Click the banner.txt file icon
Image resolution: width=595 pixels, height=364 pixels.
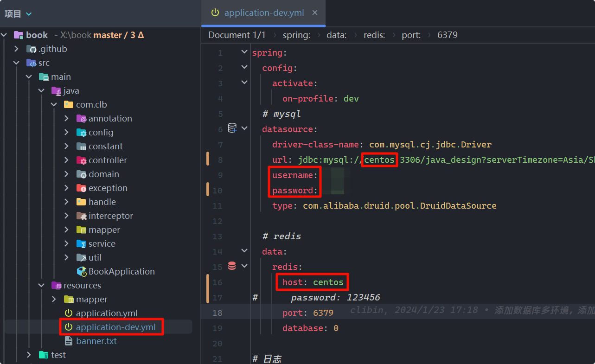[x=69, y=341]
